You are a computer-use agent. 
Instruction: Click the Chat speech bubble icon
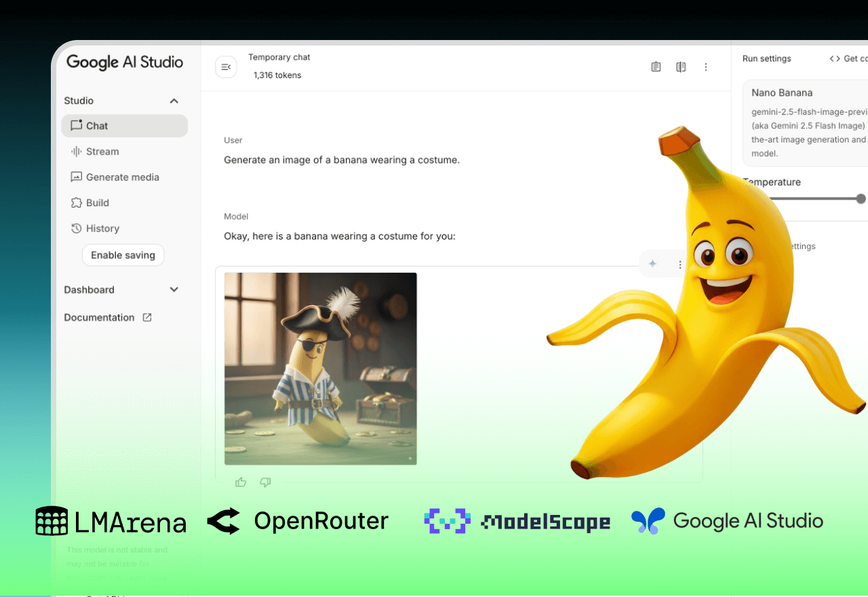pyautogui.click(x=76, y=126)
